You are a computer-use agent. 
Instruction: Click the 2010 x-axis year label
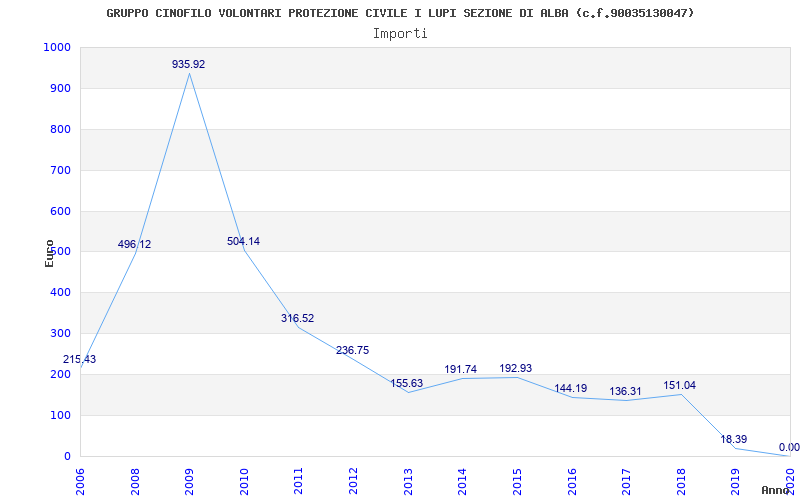[243, 481]
